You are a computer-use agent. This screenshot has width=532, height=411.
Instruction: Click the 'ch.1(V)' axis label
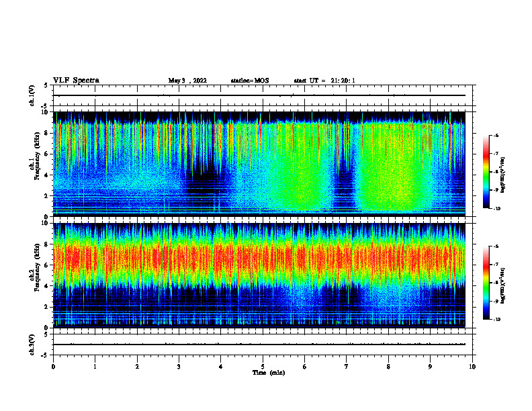(32, 95)
